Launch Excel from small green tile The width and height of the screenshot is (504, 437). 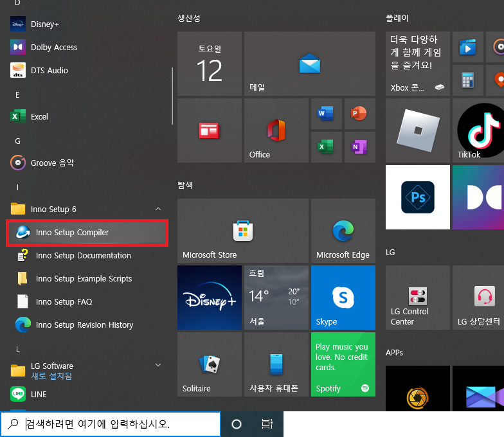point(327,147)
